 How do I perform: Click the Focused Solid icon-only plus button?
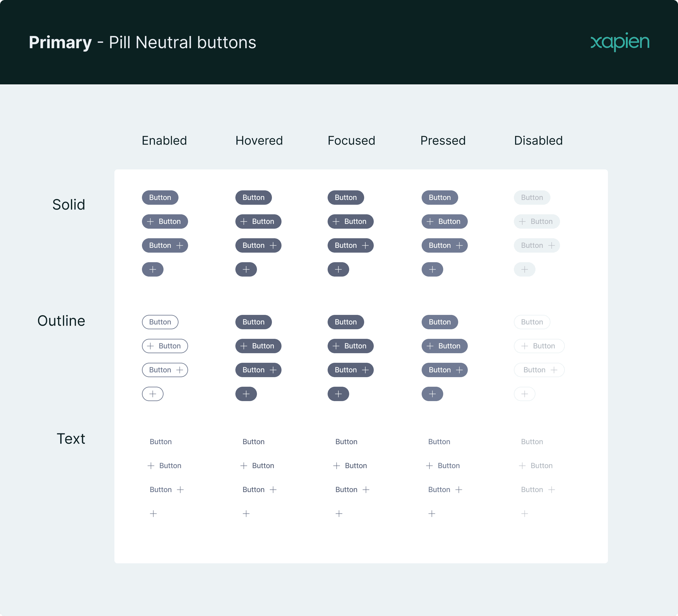tap(338, 269)
